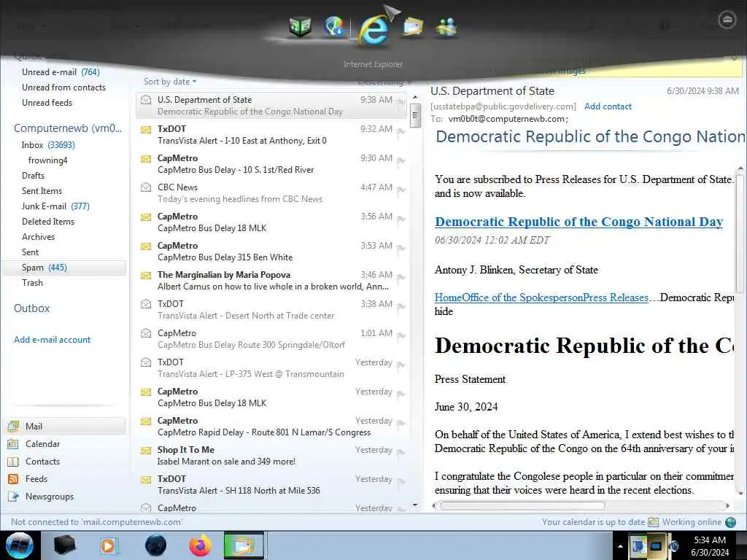Open the Sort by date dropdown
747x560 pixels.
(169, 82)
